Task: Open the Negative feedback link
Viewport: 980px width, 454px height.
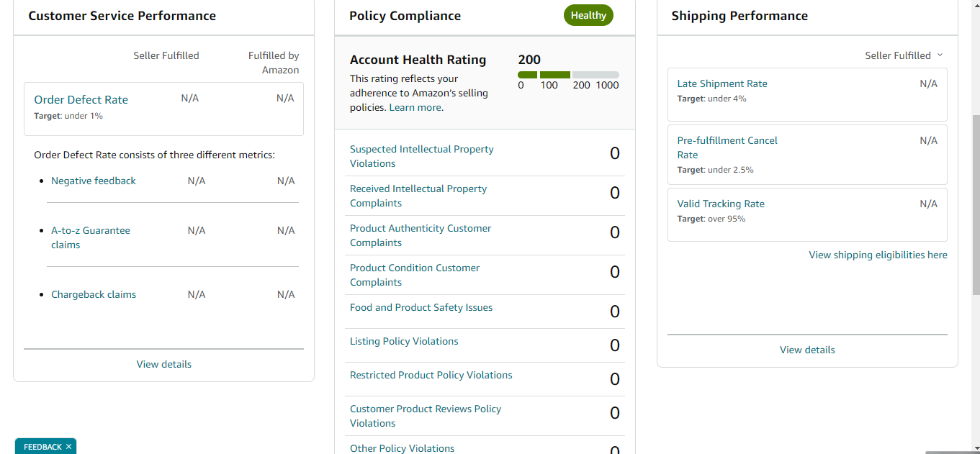Action: [94, 181]
